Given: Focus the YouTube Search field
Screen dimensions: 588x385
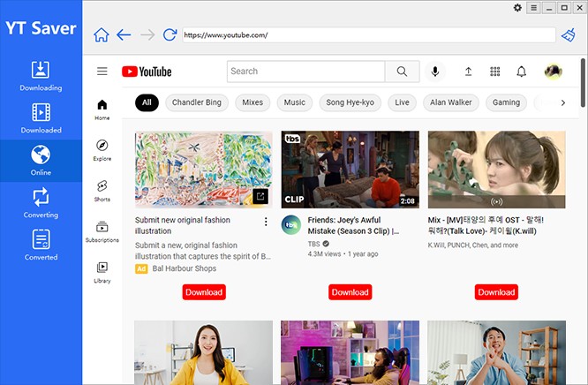Looking at the screenshot, I should pos(305,72).
